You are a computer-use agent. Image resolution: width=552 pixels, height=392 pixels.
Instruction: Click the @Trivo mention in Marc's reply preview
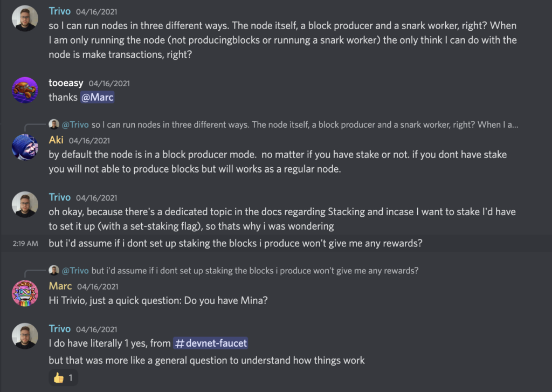click(x=75, y=270)
